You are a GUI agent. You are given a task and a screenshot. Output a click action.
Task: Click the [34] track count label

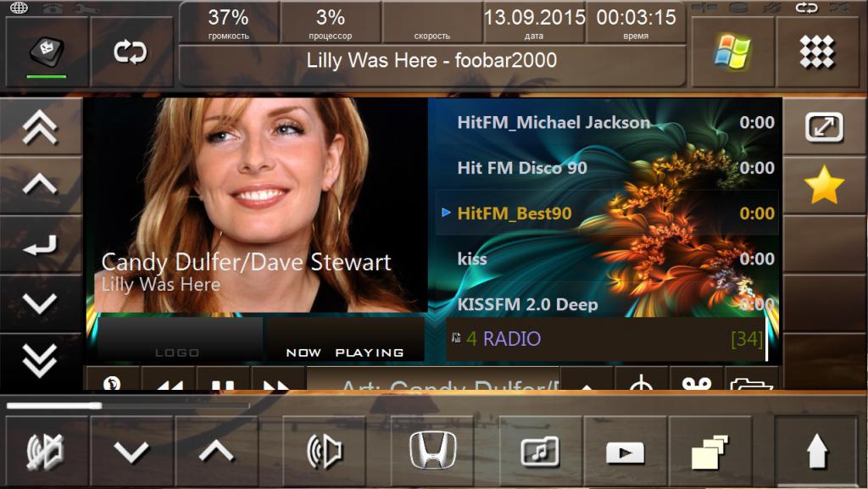coord(747,338)
